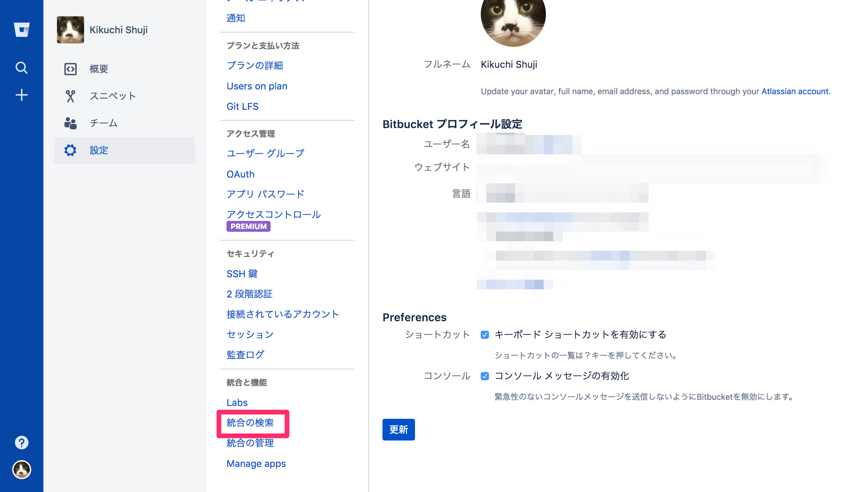Viewport: 868px width, 492px height.
Task: Open help via the question mark icon
Action: (21, 442)
